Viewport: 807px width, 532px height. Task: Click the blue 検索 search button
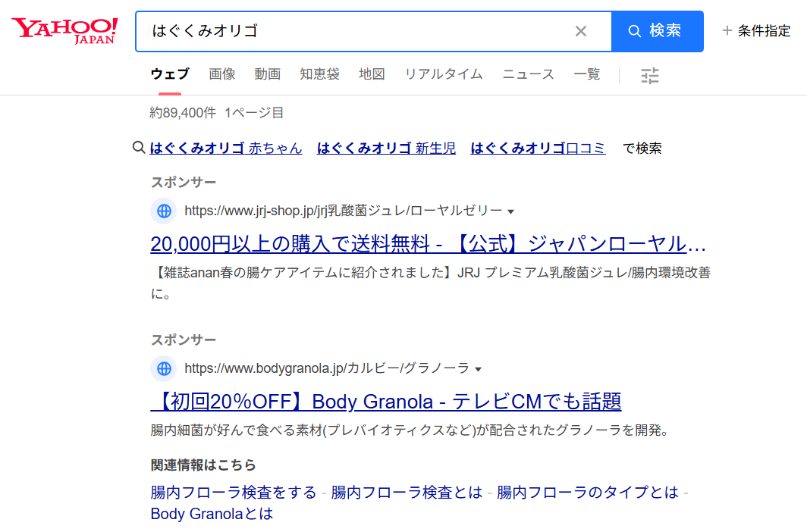658,31
